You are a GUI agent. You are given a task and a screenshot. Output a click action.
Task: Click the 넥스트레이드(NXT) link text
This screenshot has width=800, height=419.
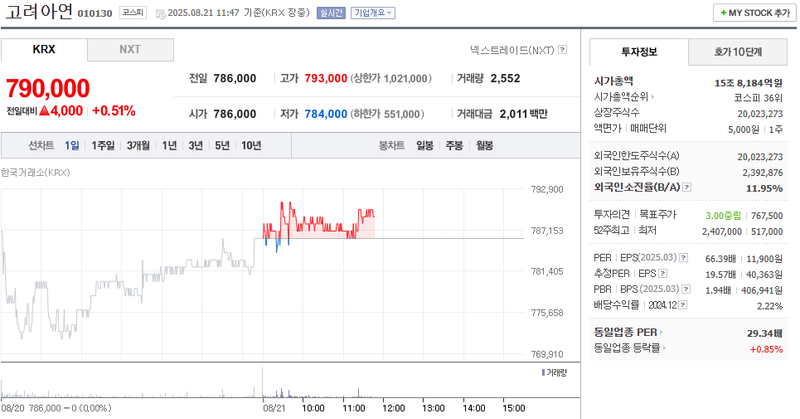point(512,50)
